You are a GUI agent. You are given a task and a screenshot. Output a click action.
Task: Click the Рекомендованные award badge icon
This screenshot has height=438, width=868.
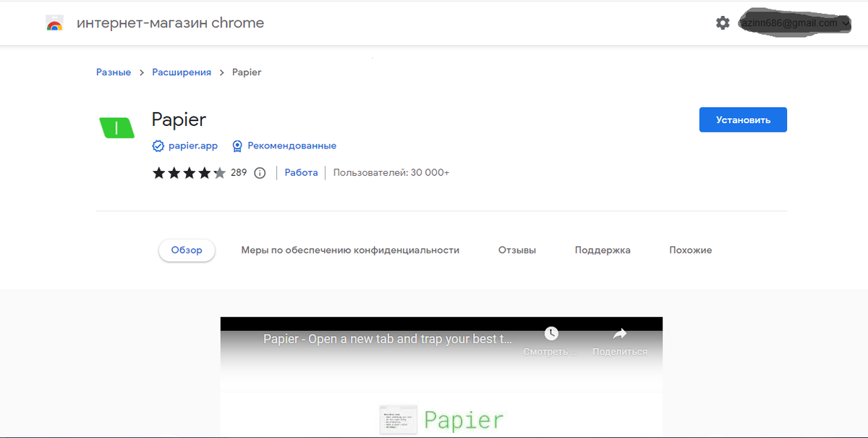[x=237, y=146]
